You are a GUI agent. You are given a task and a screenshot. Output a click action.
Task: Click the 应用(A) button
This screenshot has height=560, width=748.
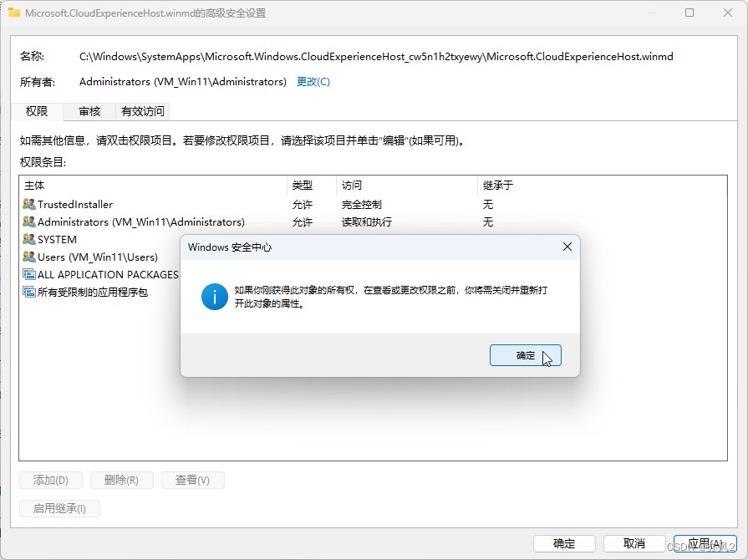point(705,543)
